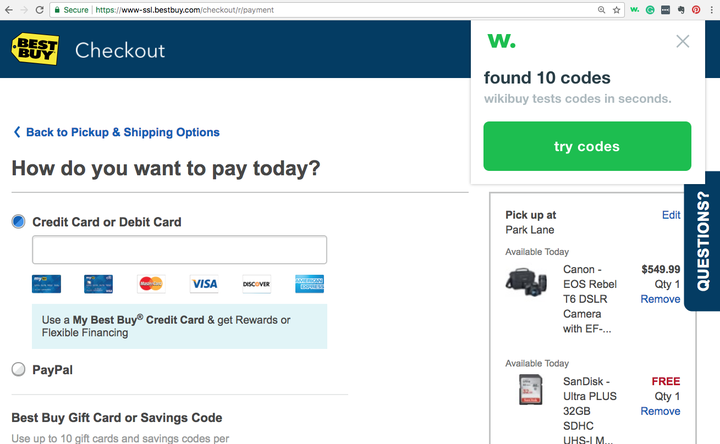Image resolution: width=720 pixels, height=444 pixels.
Task: Select Credit Card or Debit Card option
Action: tap(18, 221)
